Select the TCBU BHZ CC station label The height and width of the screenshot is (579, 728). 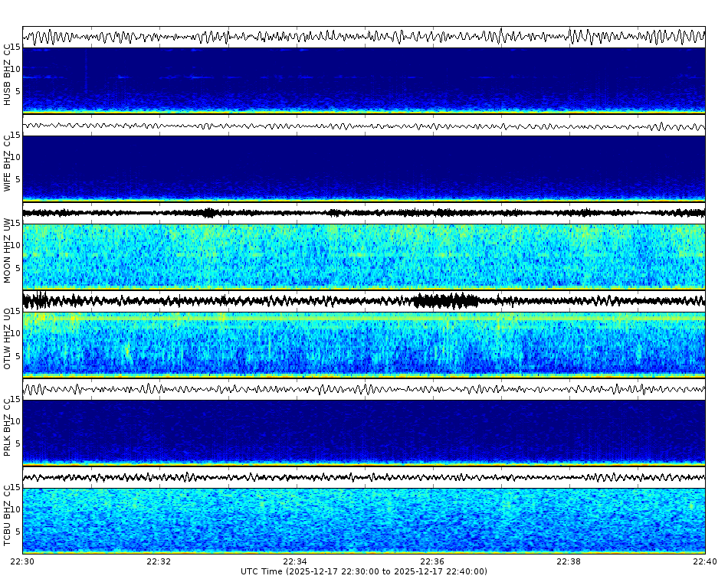click(8, 513)
